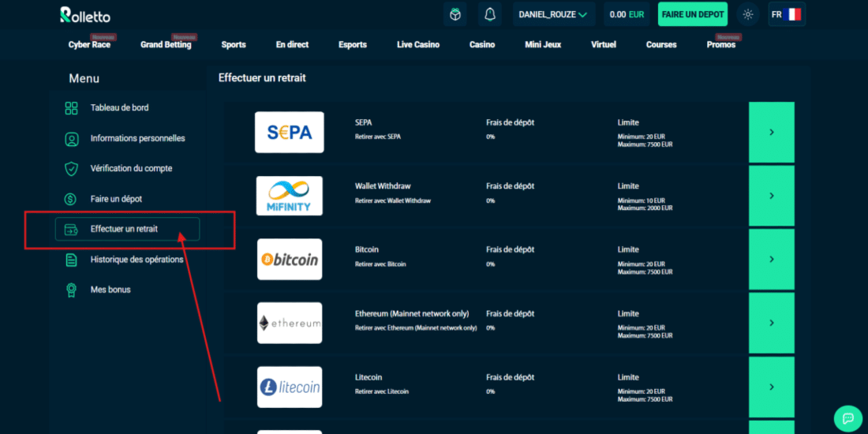This screenshot has height=434, width=868.
Task: Open the cube games icon in header
Action: pyautogui.click(x=455, y=14)
